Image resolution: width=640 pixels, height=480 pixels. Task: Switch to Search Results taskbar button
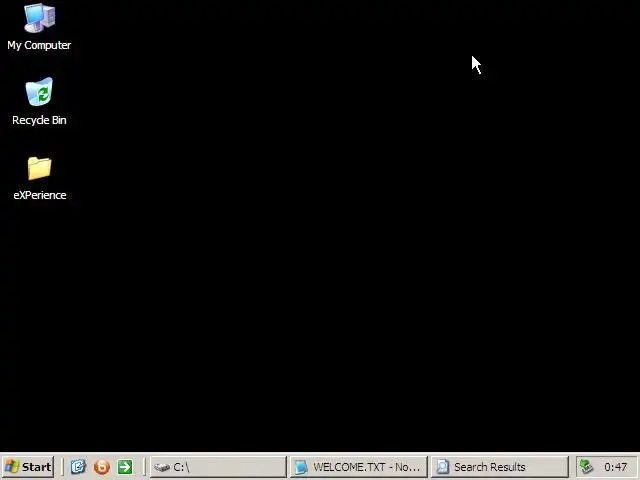(499, 467)
